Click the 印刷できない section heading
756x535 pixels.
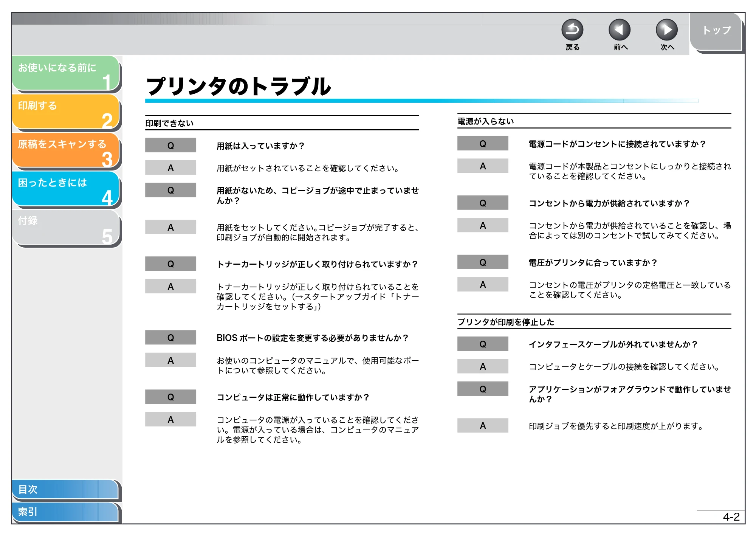169,123
